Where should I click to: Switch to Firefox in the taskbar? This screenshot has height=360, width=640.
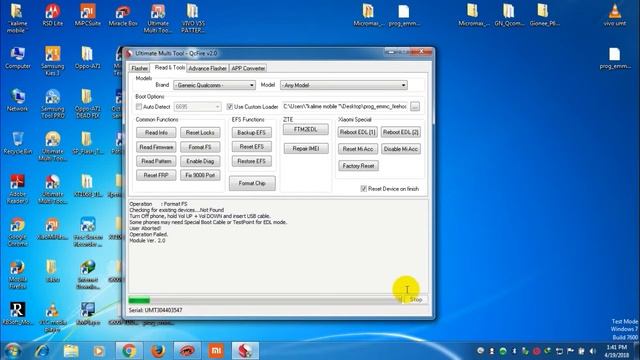click(158, 351)
